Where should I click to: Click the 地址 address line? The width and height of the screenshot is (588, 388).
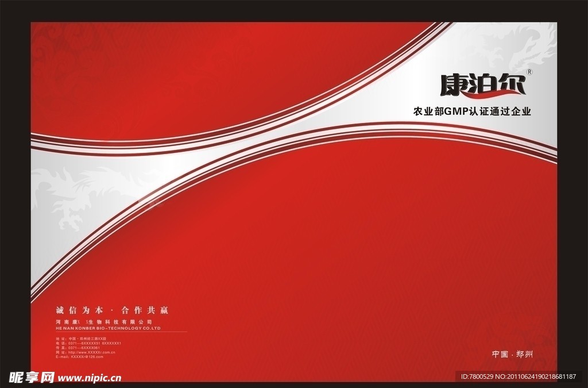pyautogui.click(x=81, y=339)
